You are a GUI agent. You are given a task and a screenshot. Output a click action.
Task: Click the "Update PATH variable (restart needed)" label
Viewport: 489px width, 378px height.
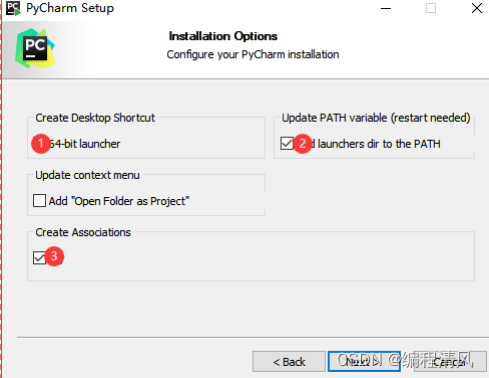click(376, 118)
